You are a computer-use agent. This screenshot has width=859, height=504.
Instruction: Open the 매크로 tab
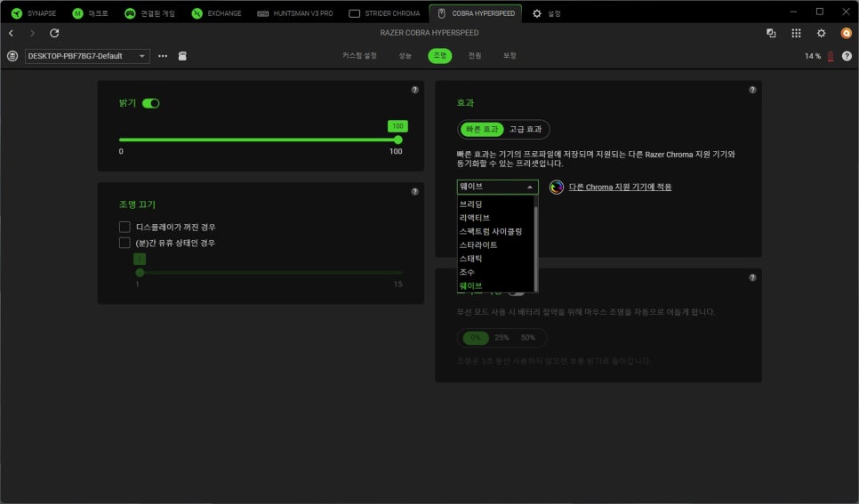tap(91, 13)
